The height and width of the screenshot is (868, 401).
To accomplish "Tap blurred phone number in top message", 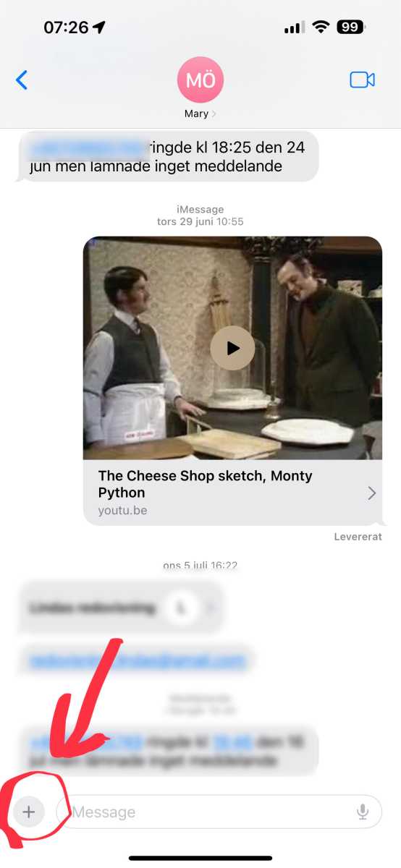I will pos(87,148).
